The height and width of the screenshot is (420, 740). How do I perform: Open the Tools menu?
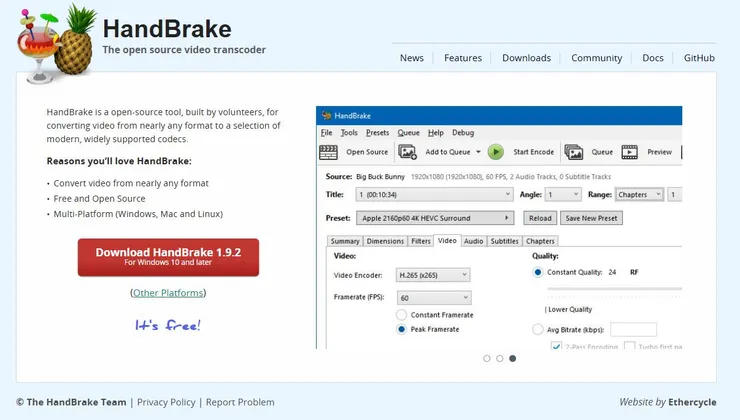(x=349, y=133)
